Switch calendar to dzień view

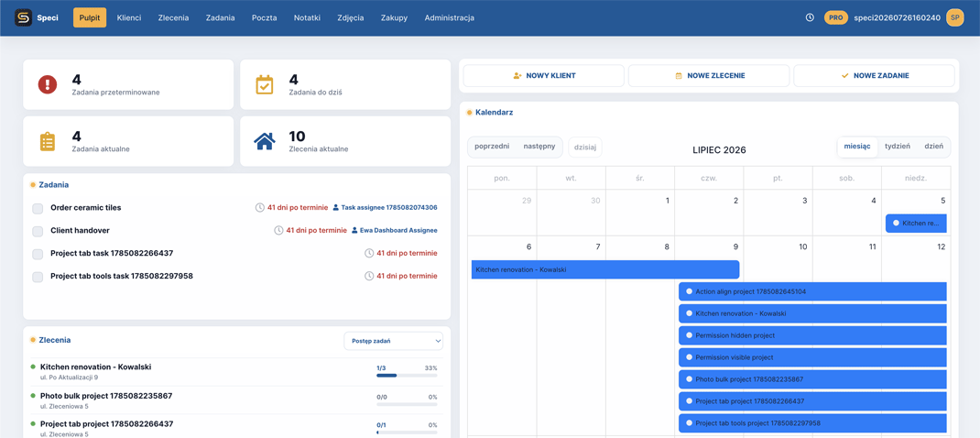point(933,147)
